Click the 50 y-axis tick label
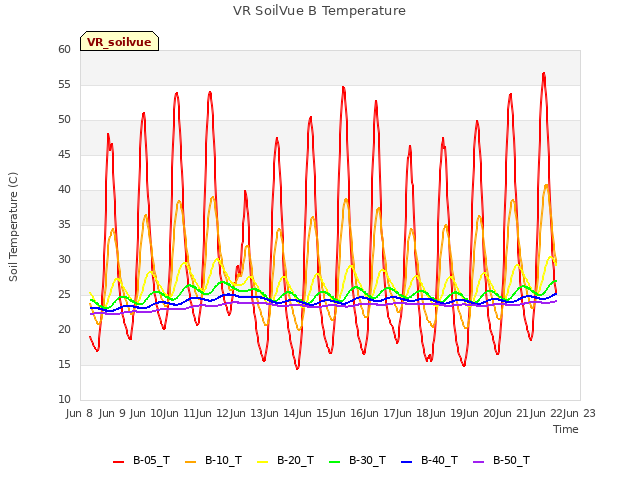 pyautogui.click(x=64, y=120)
